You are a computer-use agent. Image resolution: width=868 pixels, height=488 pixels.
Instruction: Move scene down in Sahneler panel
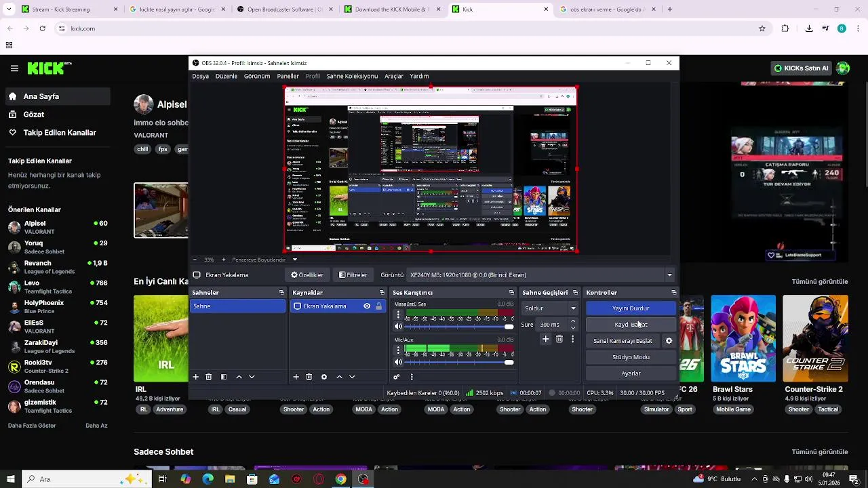[x=252, y=377]
